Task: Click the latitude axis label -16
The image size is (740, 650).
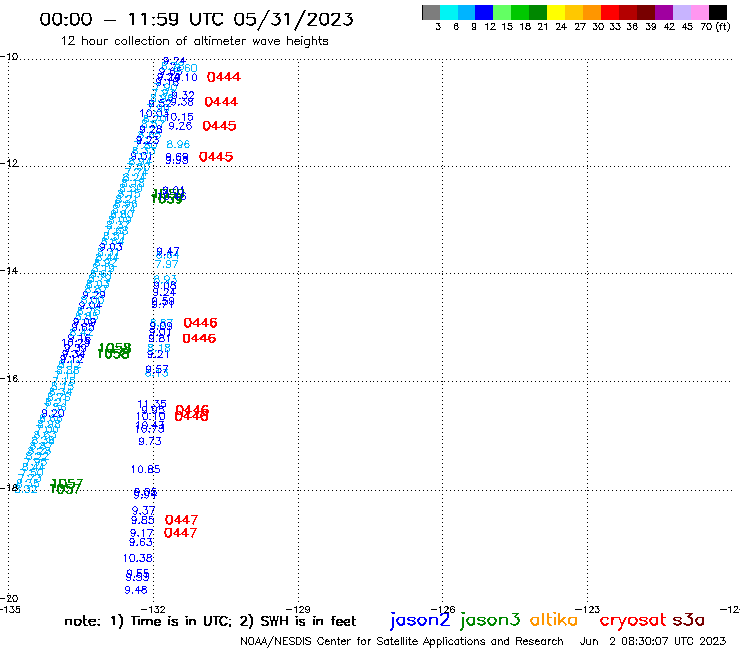Action: (x=9, y=379)
